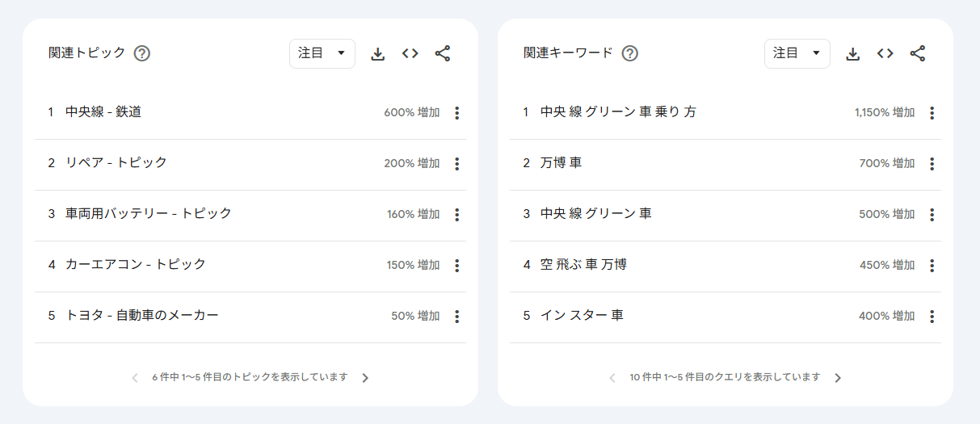The width and height of the screenshot is (980, 424).
Task: Open more options for トヨタ row
Action: coord(456,317)
